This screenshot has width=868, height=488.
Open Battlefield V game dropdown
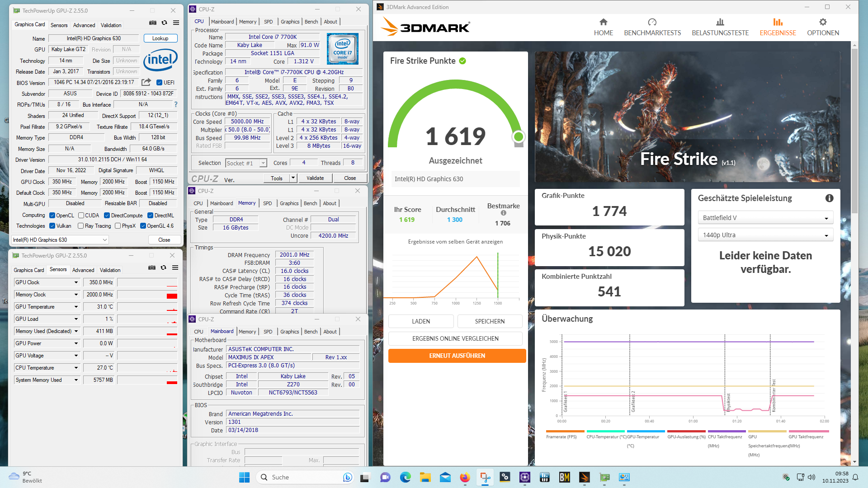(765, 218)
